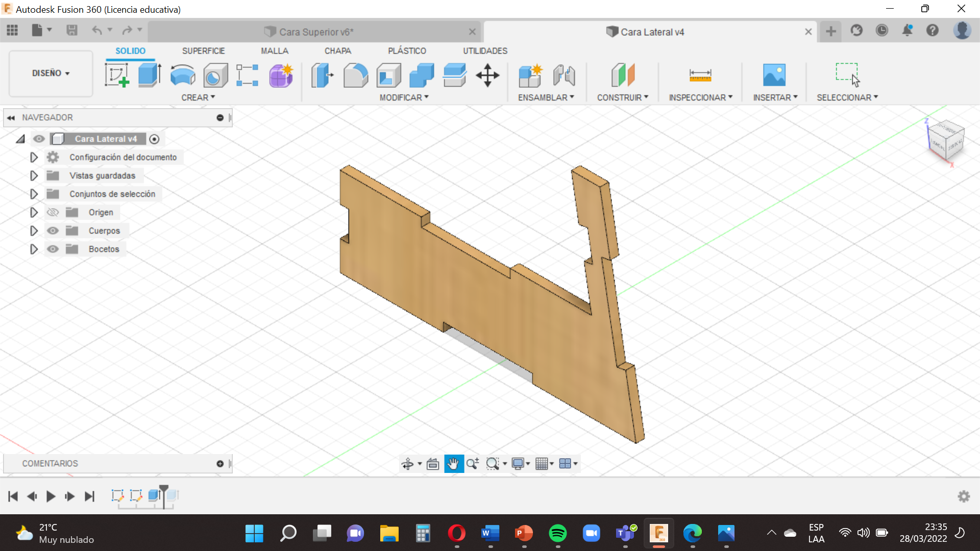Select the Hole tool
980x551 pixels.
point(215,76)
